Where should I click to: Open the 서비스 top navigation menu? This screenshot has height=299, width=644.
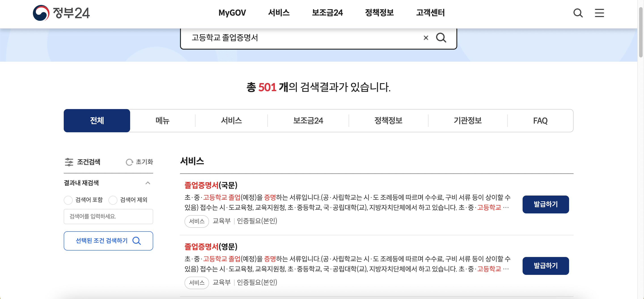(x=278, y=13)
